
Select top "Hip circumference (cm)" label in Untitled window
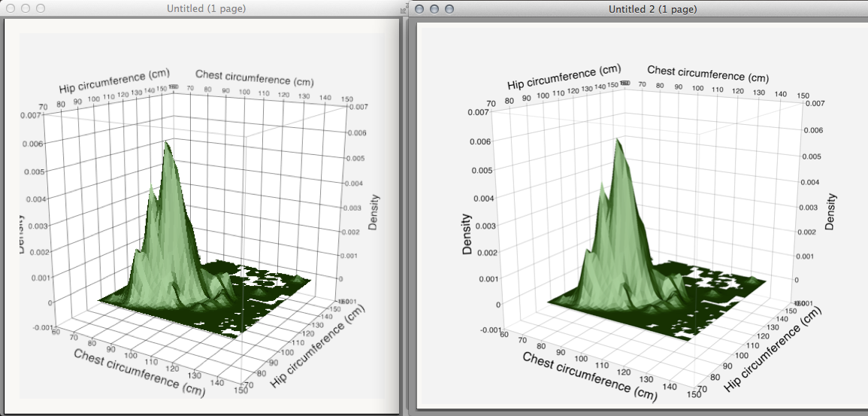(114, 81)
